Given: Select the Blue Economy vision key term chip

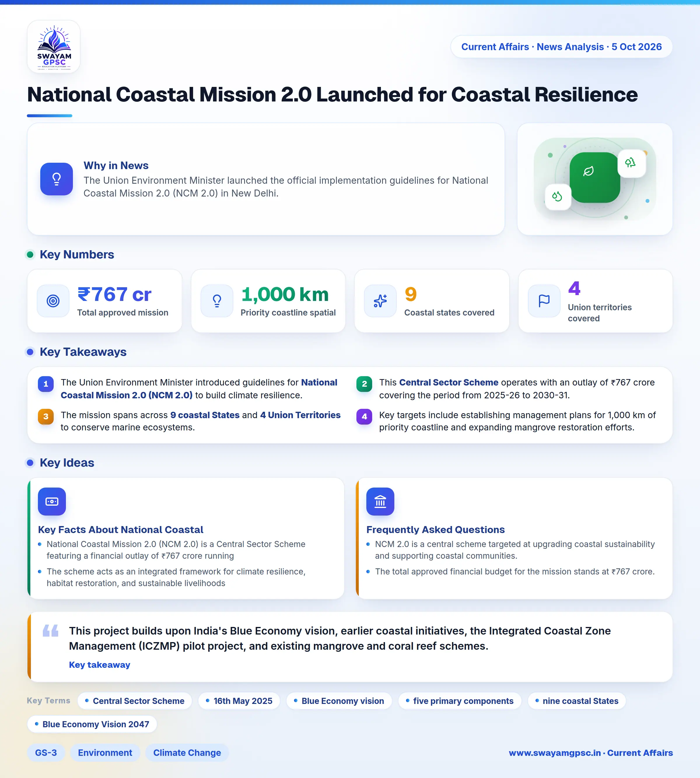Looking at the screenshot, I should 339,701.
